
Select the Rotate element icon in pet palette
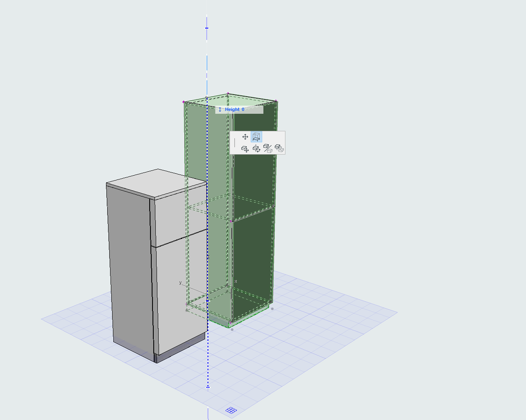point(256,149)
